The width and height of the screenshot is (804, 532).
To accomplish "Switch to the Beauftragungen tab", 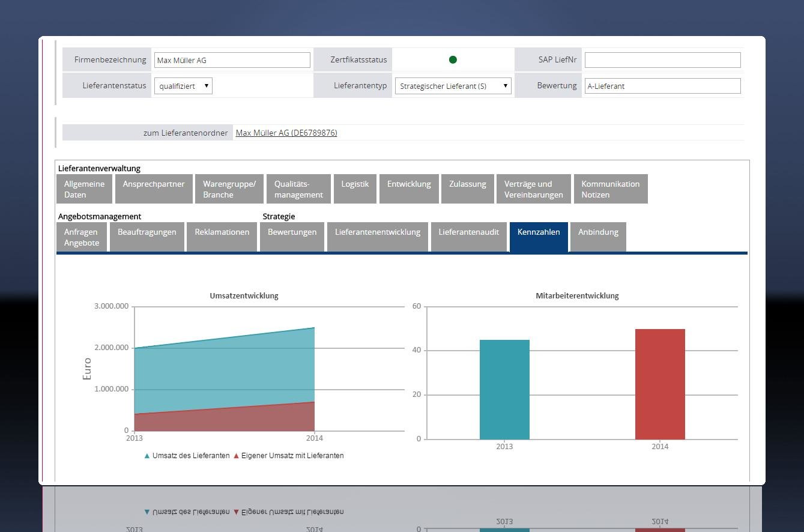I will [x=147, y=237].
